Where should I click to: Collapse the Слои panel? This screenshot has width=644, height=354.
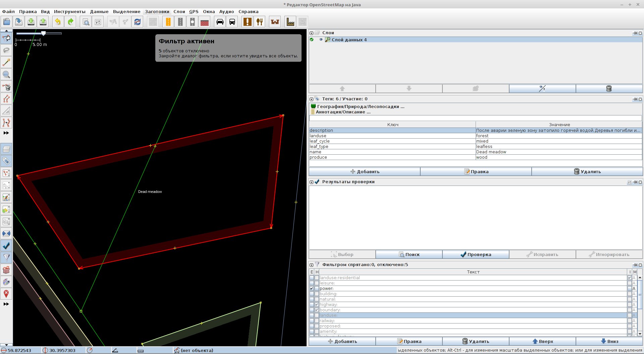[x=311, y=33]
